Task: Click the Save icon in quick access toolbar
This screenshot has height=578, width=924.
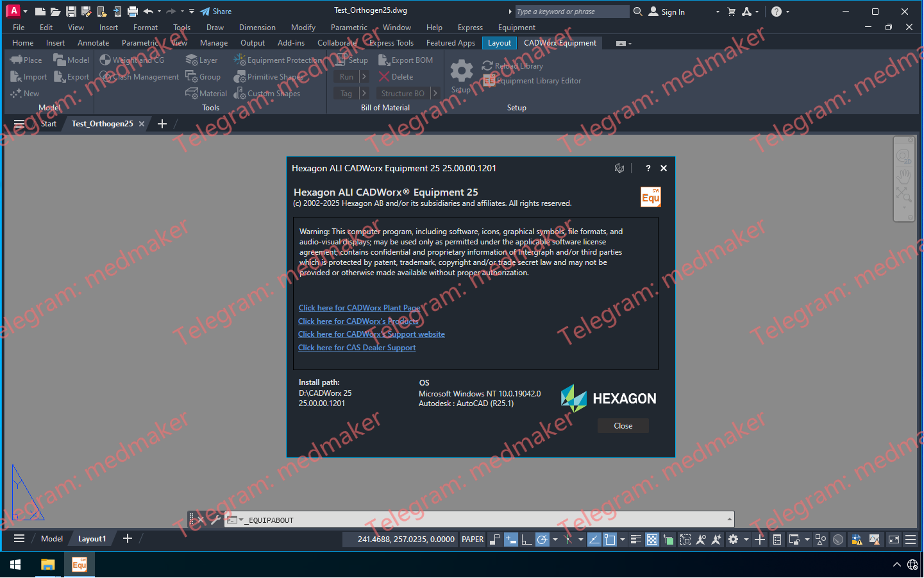Action: [71, 12]
